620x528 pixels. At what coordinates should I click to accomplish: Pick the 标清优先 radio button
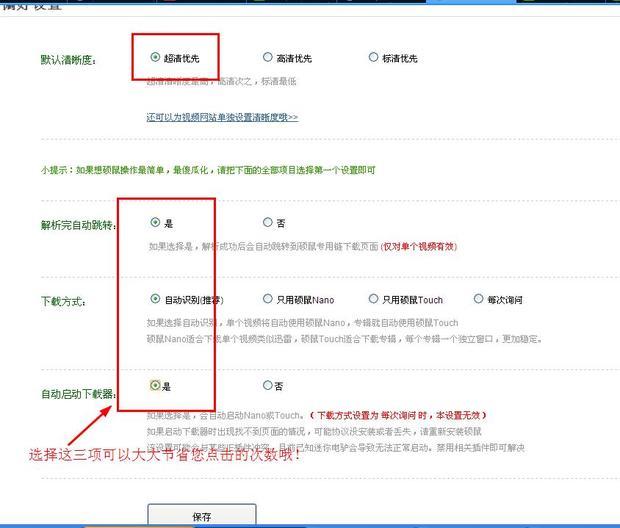click(x=374, y=58)
